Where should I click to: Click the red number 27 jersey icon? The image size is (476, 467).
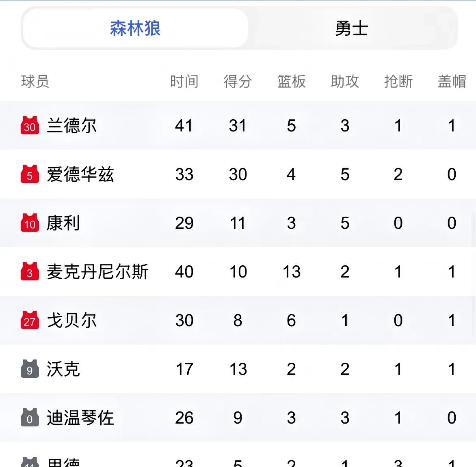pyautogui.click(x=30, y=320)
